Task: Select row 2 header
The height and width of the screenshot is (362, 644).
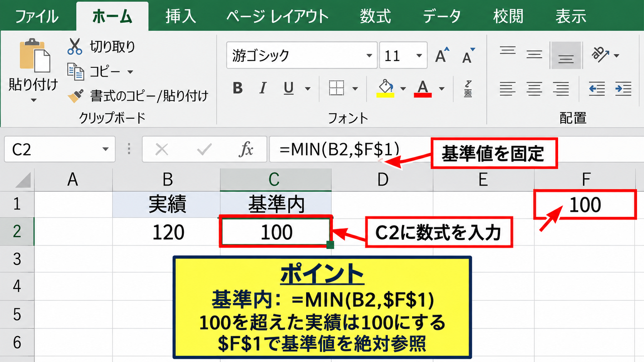Action: (x=17, y=231)
